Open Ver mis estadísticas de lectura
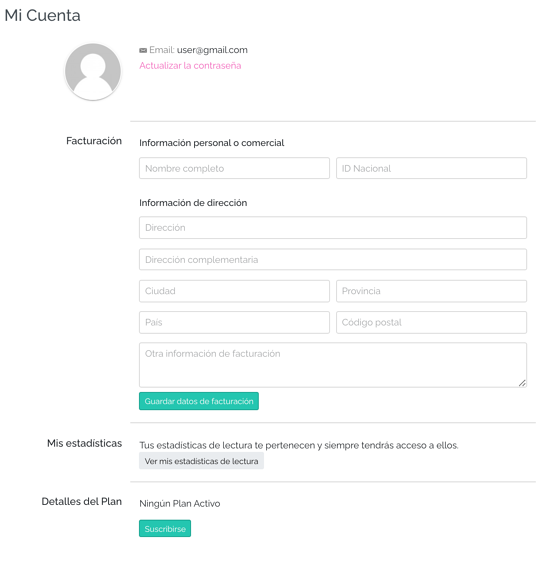This screenshot has width=548, height=564. tap(201, 461)
